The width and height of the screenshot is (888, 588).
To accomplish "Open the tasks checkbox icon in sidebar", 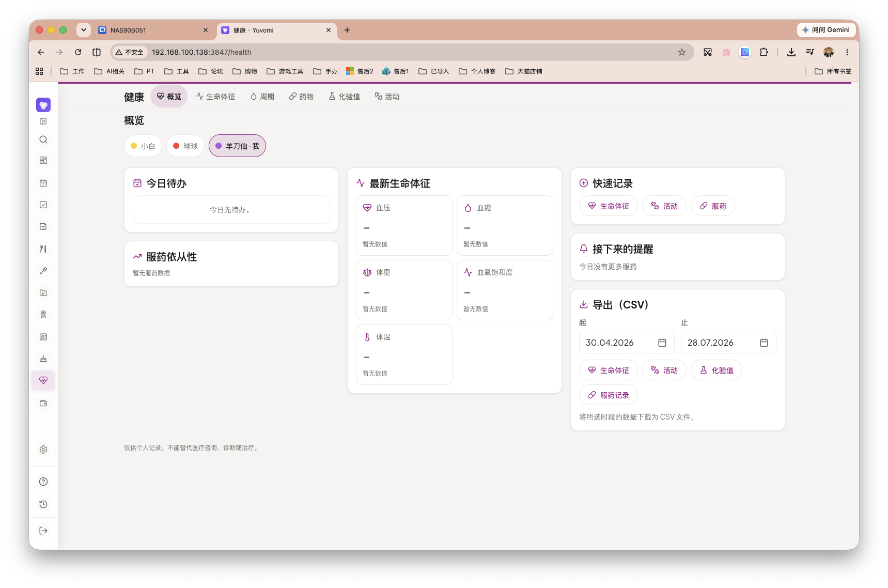I will pos(43,205).
